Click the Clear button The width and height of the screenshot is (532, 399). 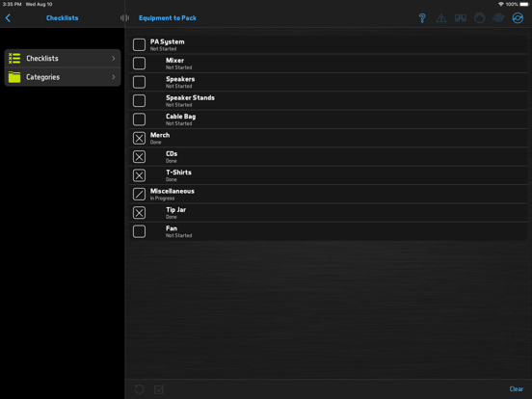coord(516,388)
